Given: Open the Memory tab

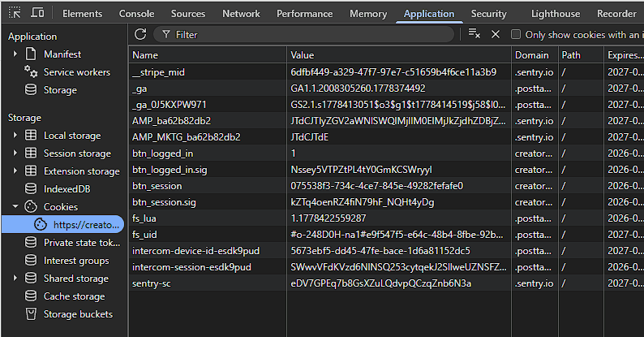Looking at the screenshot, I should (368, 14).
